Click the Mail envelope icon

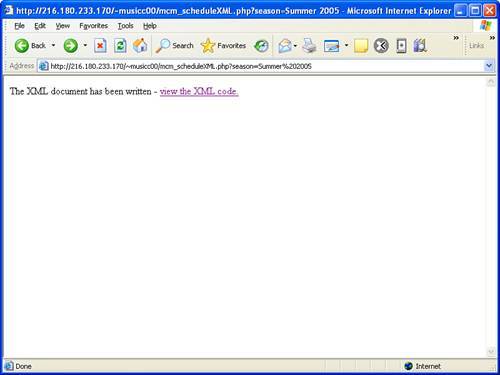[x=285, y=46]
